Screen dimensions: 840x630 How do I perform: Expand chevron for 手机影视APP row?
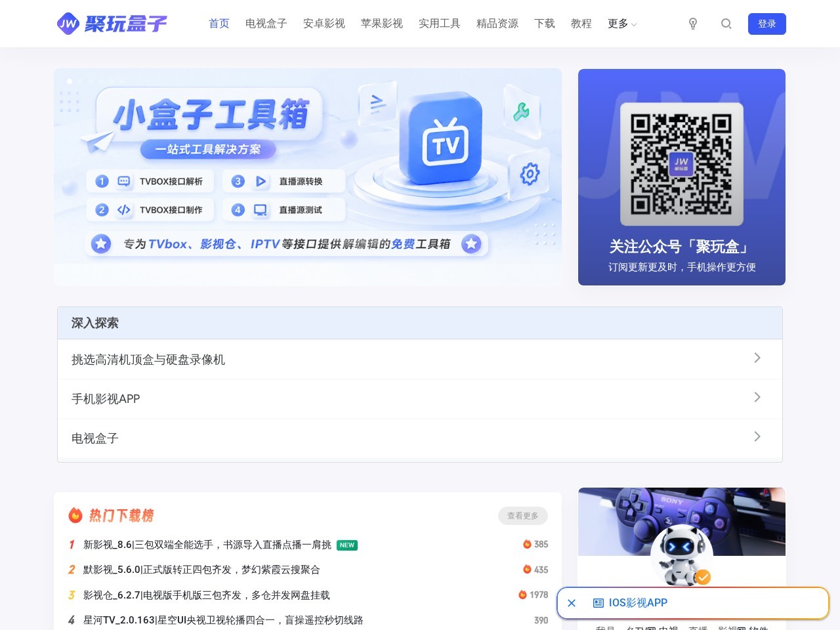coord(757,397)
